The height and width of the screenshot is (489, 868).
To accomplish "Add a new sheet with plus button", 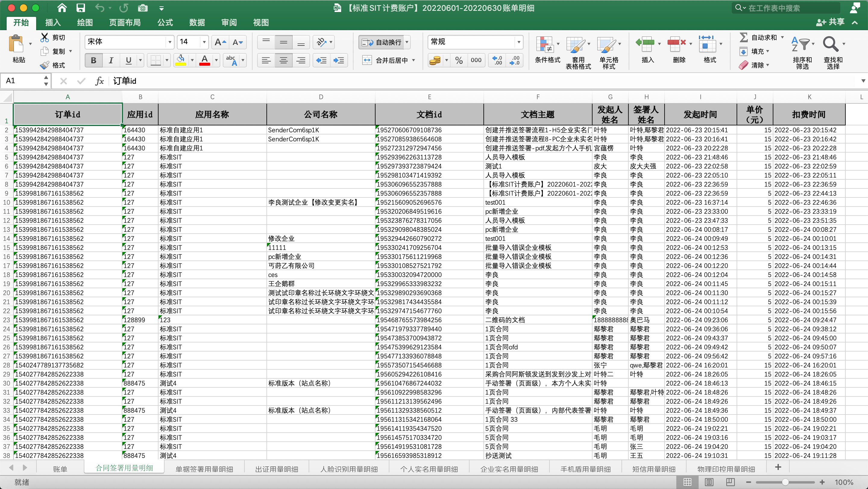I will coord(778,467).
